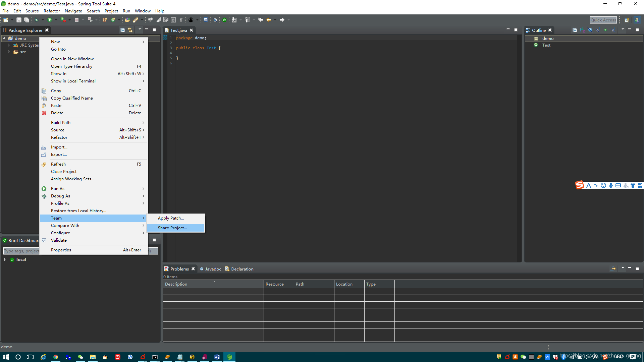The height and width of the screenshot is (362, 644).
Task: Click Collapse All in Package Explorer
Action: tap(122, 30)
